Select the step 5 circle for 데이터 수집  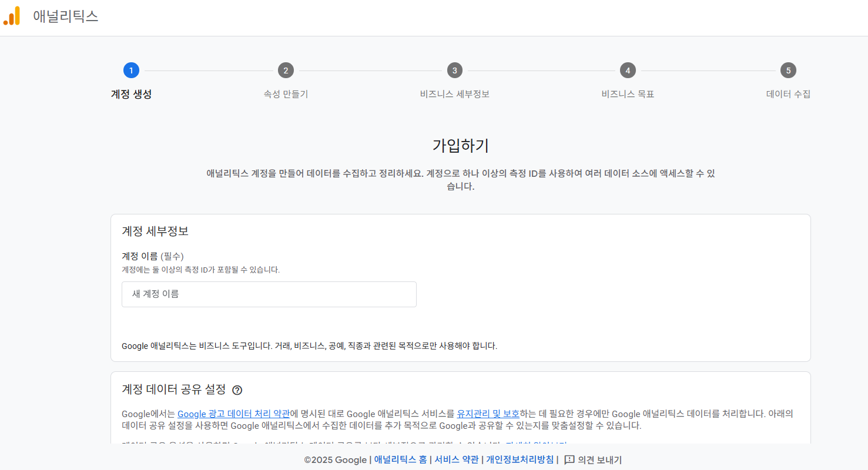pyautogui.click(x=789, y=70)
